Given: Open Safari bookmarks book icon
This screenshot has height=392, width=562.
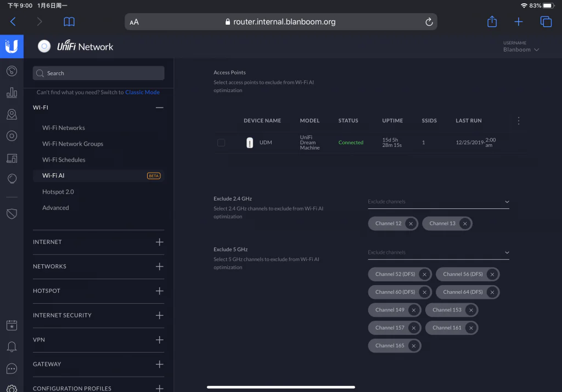Looking at the screenshot, I should [x=69, y=22].
